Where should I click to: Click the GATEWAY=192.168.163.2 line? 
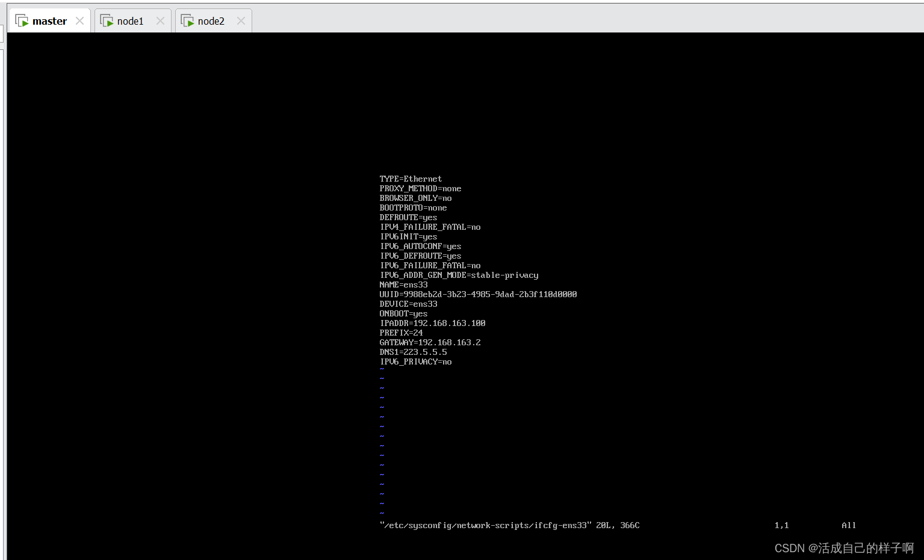coord(430,342)
